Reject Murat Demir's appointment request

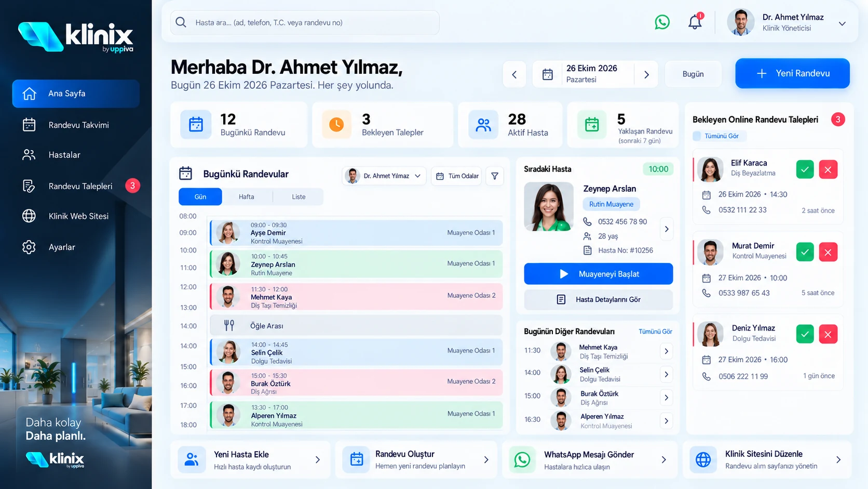click(x=828, y=252)
